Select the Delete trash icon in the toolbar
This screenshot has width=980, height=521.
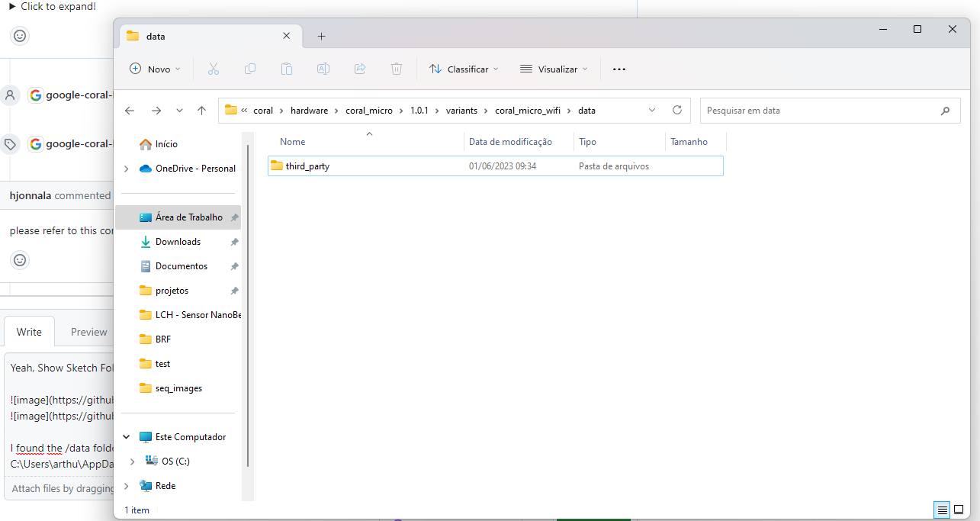pyautogui.click(x=397, y=69)
